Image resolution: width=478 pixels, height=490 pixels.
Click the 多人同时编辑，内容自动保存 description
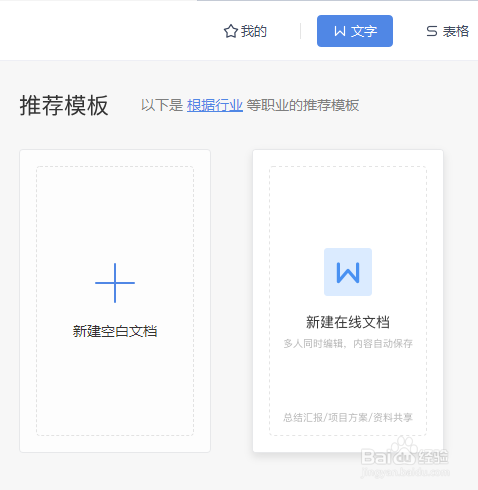pos(348,343)
